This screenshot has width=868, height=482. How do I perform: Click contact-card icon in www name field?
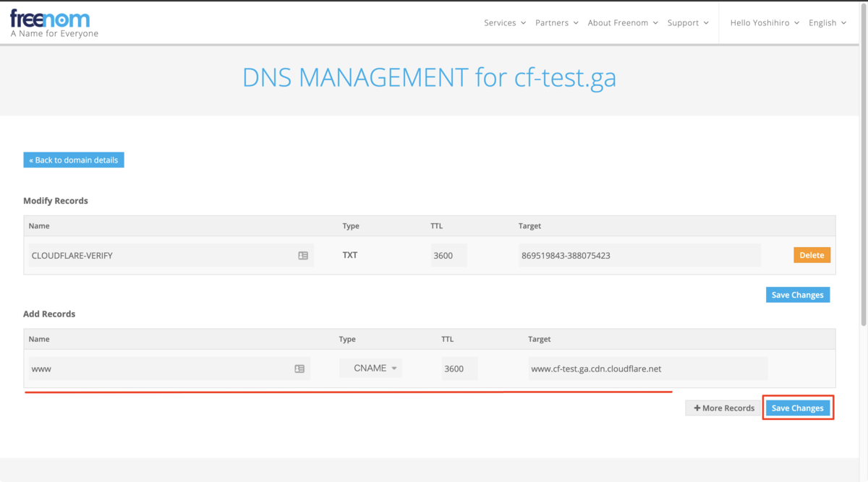click(299, 369)
